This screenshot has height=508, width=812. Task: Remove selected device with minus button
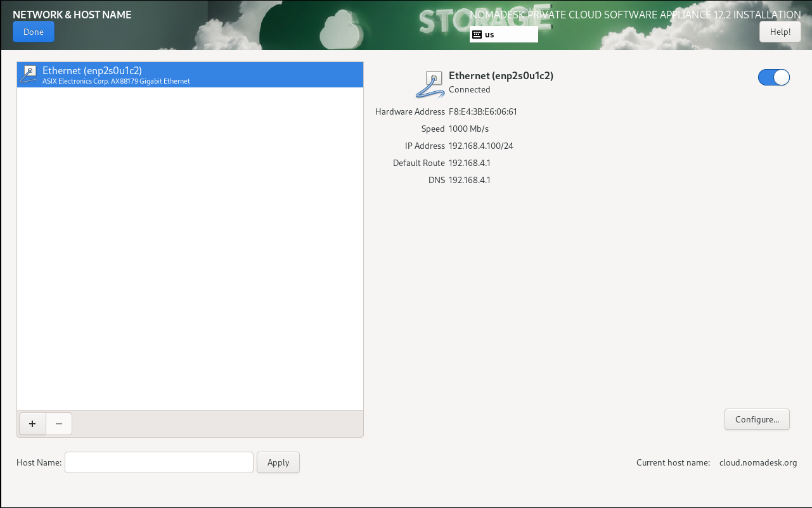pos(59,424)
